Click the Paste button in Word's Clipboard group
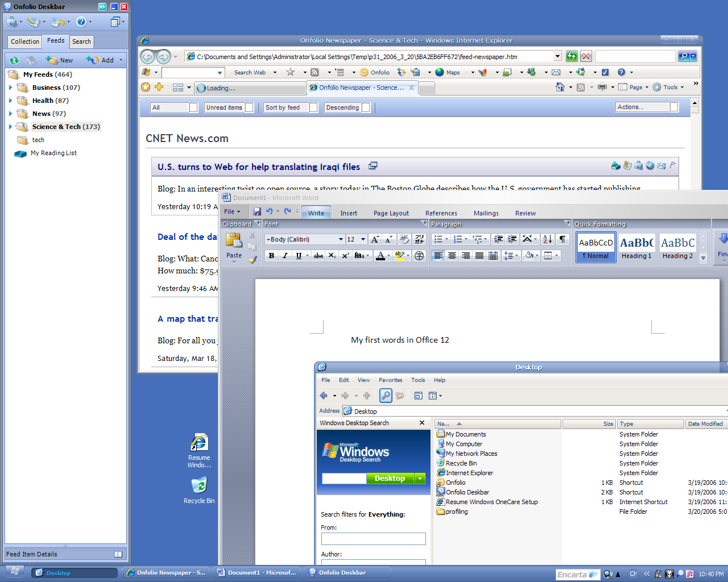The height and width of the screenshot is (582, 728). point(234,246)
